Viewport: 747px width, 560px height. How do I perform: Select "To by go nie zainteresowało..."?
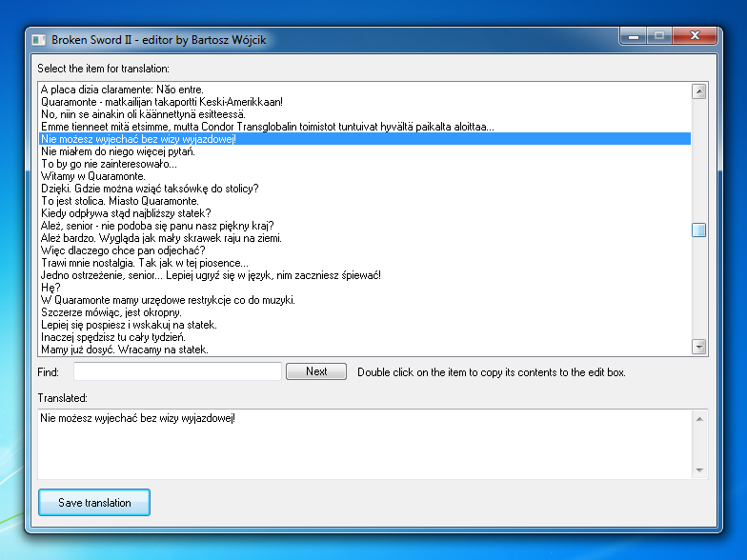click(x=364, y=164)
